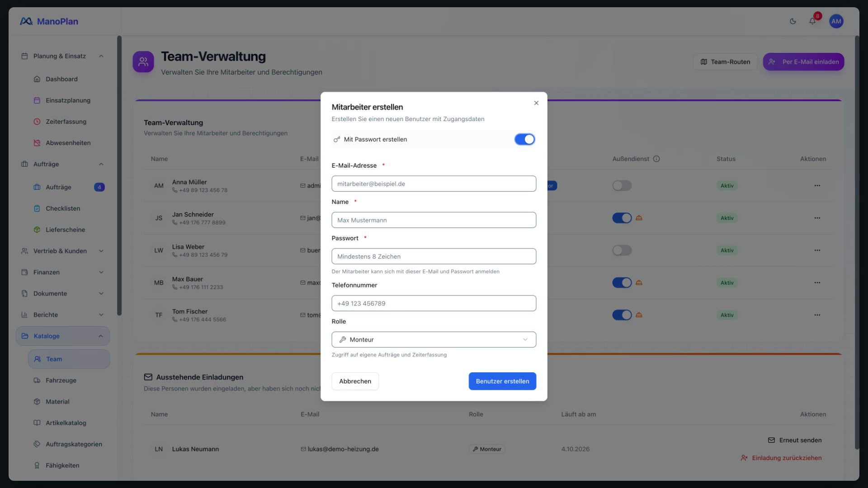Disable Außendienst toggle for Max Bauer

[622, 283]
